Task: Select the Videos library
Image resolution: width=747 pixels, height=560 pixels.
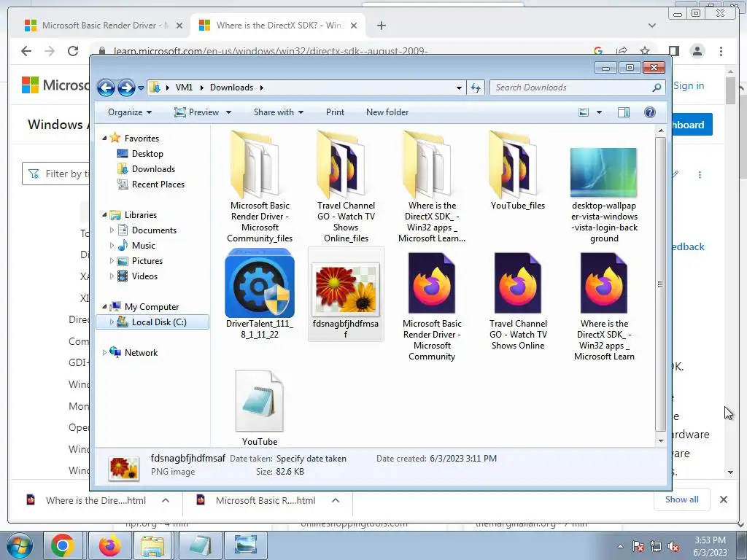Action: point(144,276)
